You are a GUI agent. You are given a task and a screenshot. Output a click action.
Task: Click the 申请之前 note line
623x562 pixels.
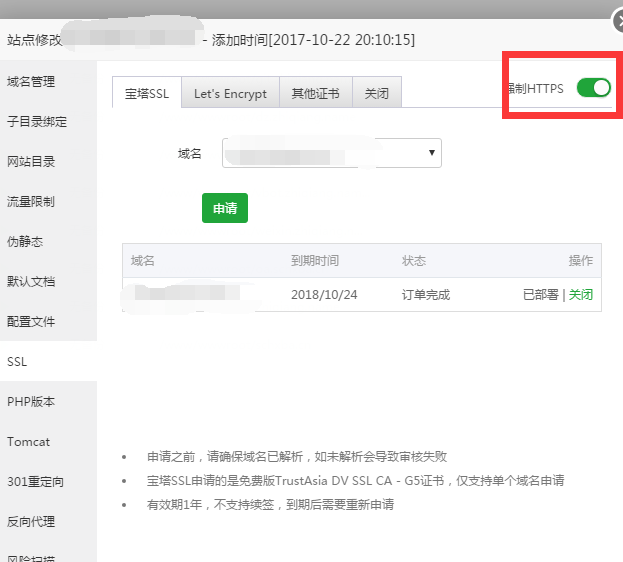pyautogui.click(x=297, y=456)
